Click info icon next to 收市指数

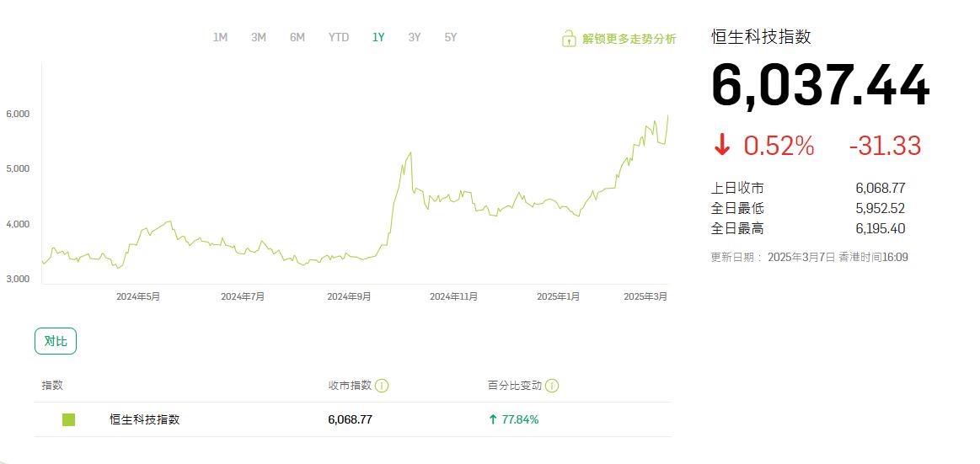382,386
